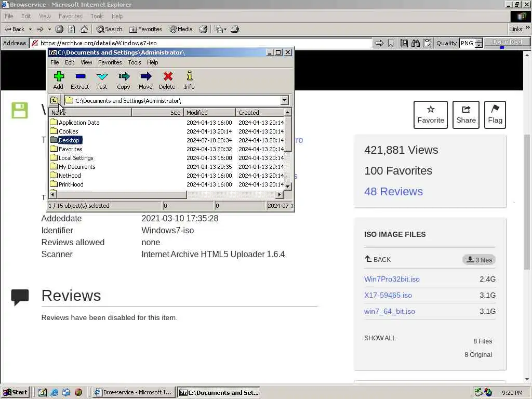Refresh the page in Internet Explorer

coord(72,29)
